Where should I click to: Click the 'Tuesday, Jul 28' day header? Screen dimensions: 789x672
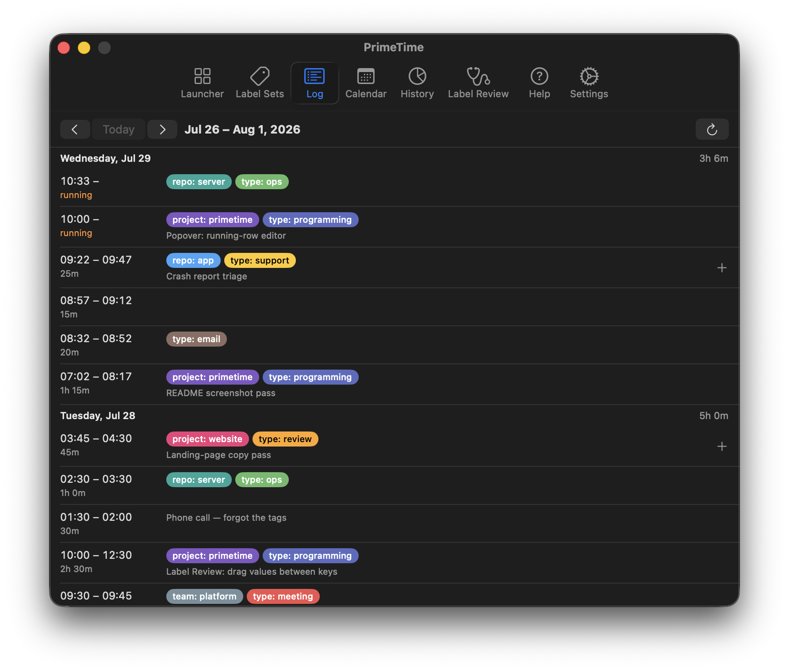point(98,416)
